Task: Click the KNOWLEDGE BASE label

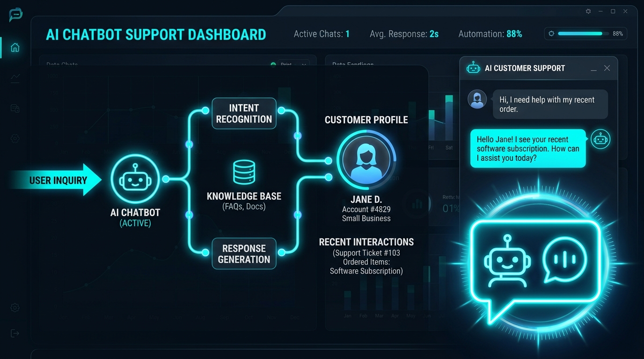Action: click(244, 196)
